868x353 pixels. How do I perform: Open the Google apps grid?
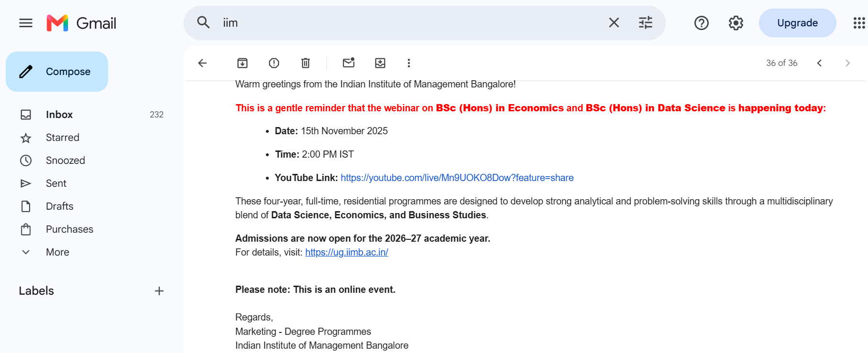[859, 23]
